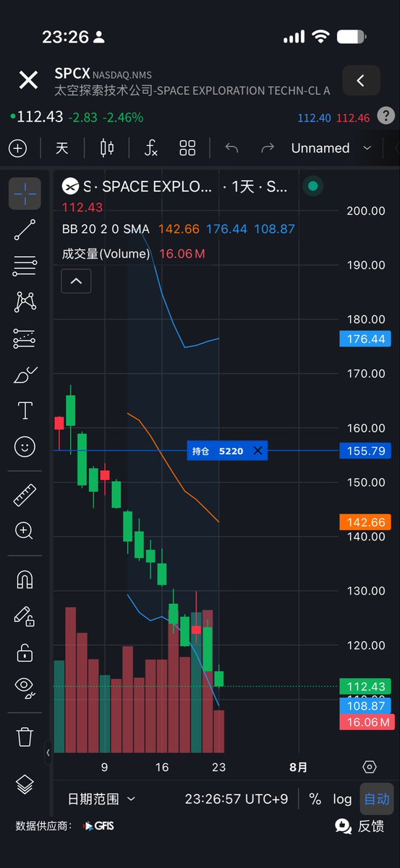Open the layout templates grid icon
This screenshot has height=868, width=400.
(187, 148)
